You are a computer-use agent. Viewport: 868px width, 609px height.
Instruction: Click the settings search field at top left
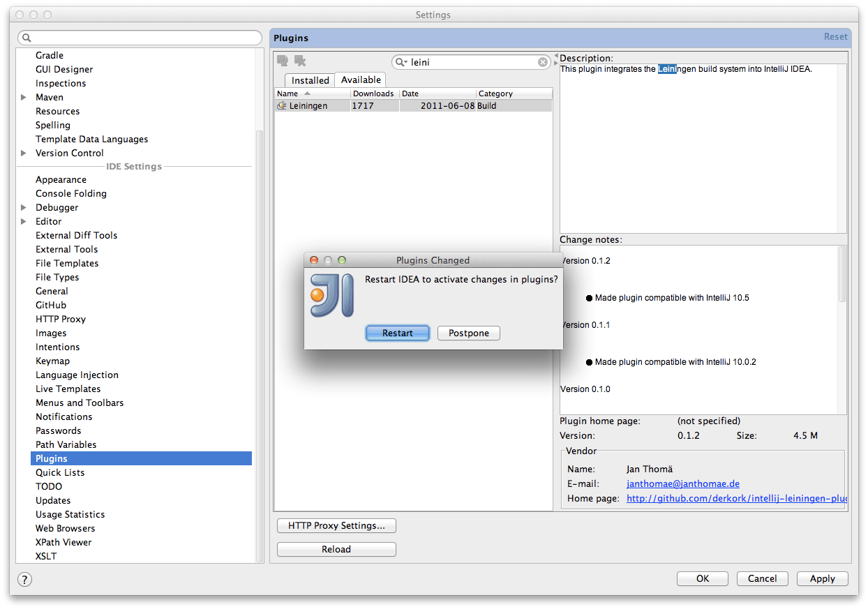[140, 38]
